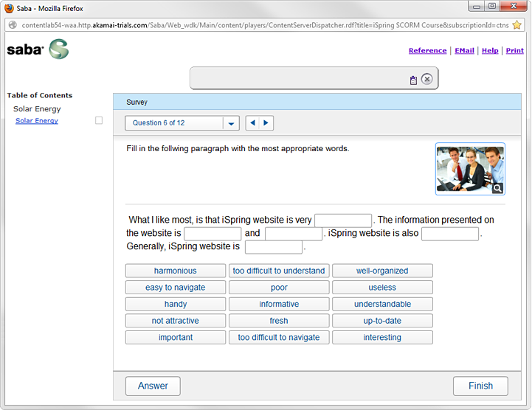Choose the 'not attractive' word
This screenshot has width=532, height=410.
pos(176,321)
